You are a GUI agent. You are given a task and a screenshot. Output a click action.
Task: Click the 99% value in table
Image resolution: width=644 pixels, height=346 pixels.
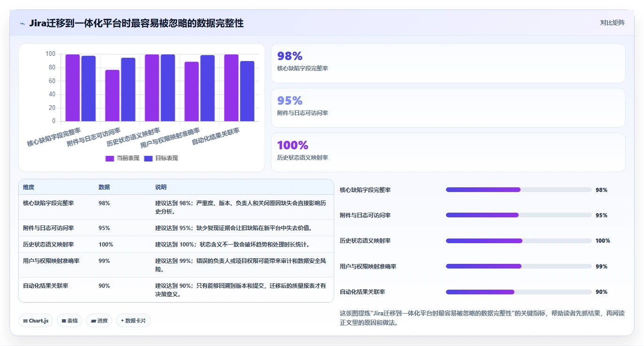click(x=104, y=261)
